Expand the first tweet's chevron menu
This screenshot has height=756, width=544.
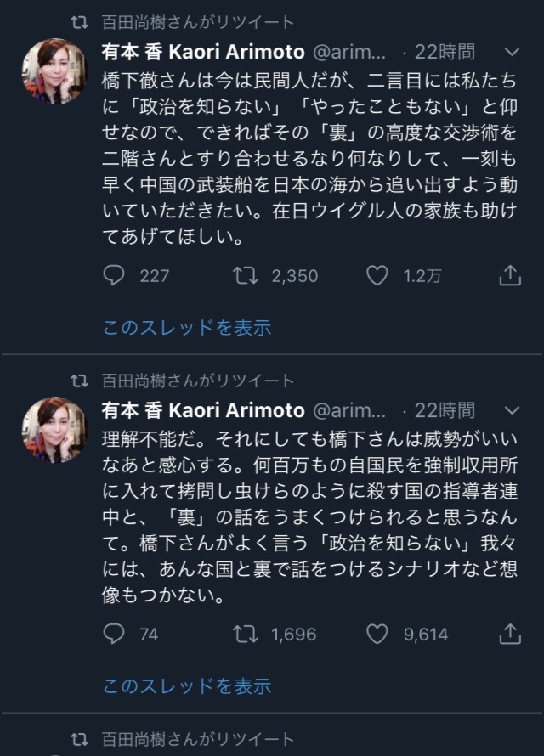(x=512, y=52)
